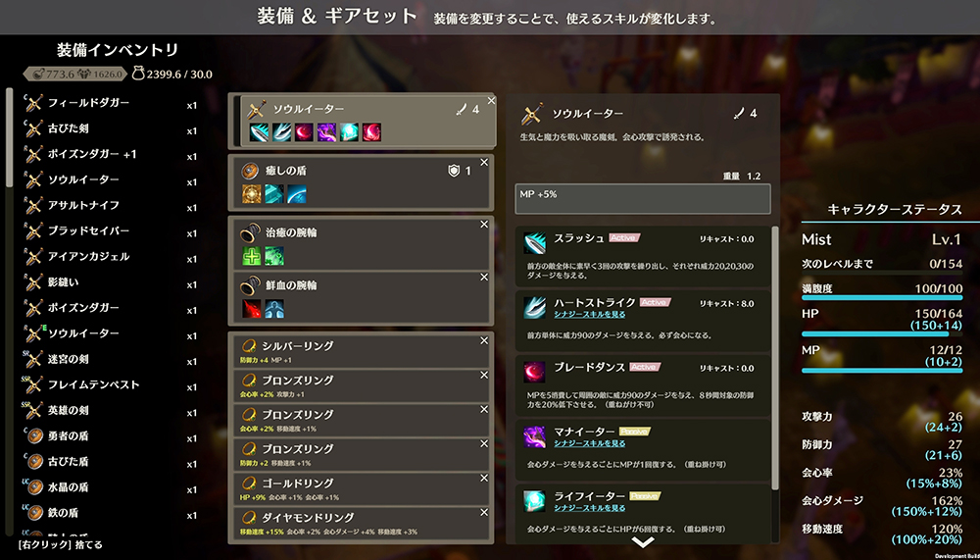This screenshot has width=980, height=560.
Task: Expand skill list with the bottom chevron arrow
Action: 643,541
